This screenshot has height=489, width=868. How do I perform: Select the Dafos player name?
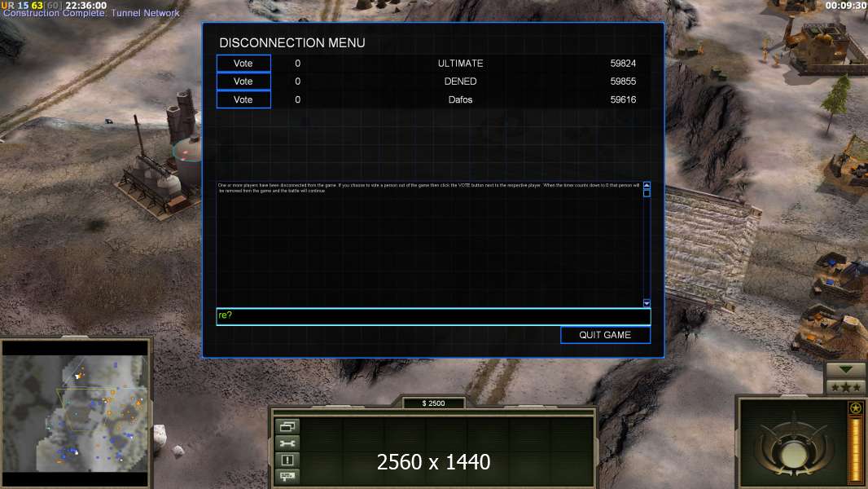[461, 99]
